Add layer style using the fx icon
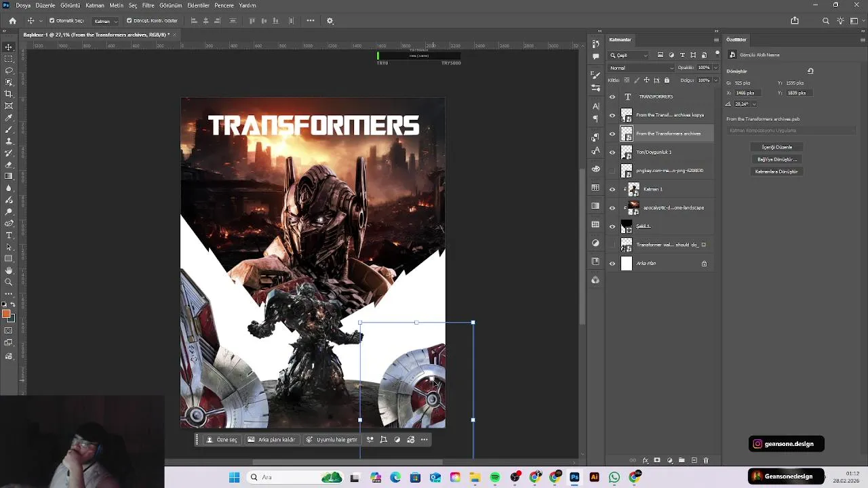Viewport: 868px width, 488px height. coord(646,460)
